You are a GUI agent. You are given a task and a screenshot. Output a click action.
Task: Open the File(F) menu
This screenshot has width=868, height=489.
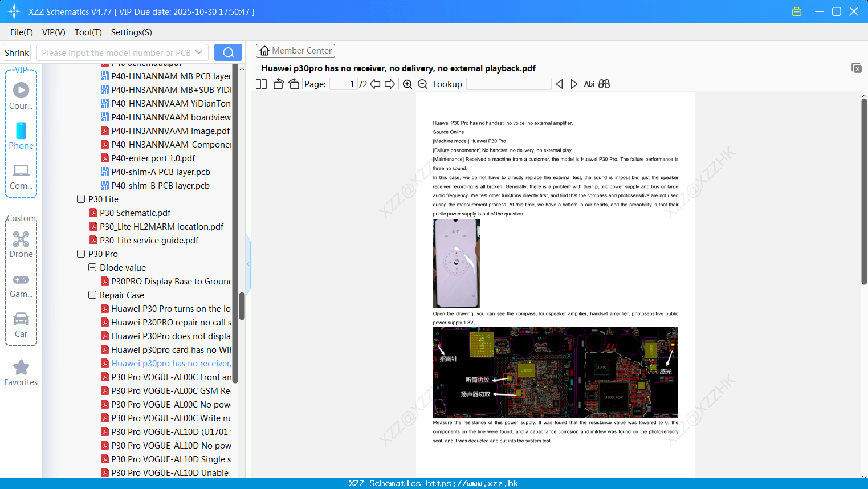22,32
